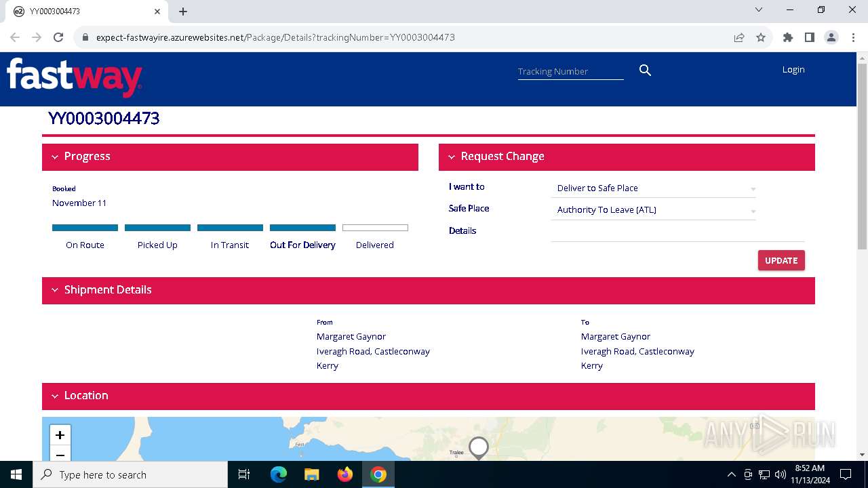Image resolution: width=868 pixels, height=488 pixels.
Task: Collapse the Request Change section
Action: coord(452,157)
